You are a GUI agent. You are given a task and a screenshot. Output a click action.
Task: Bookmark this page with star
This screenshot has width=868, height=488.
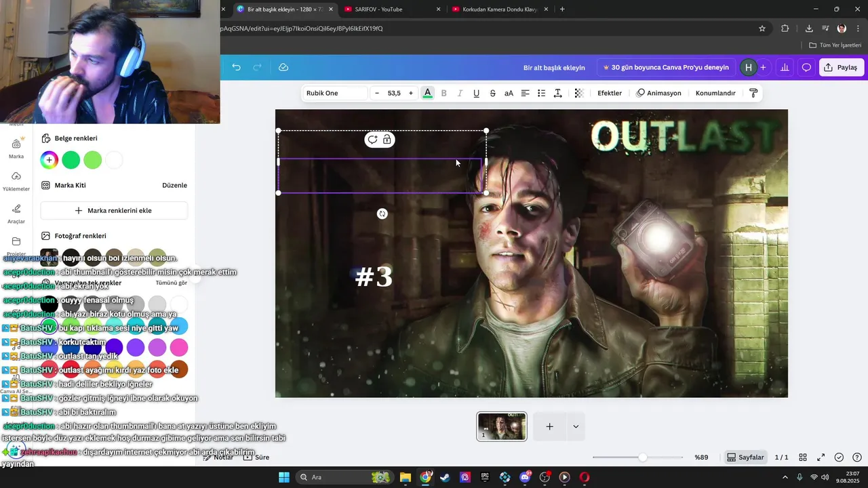pyautogui.click(x=762, y=28)
